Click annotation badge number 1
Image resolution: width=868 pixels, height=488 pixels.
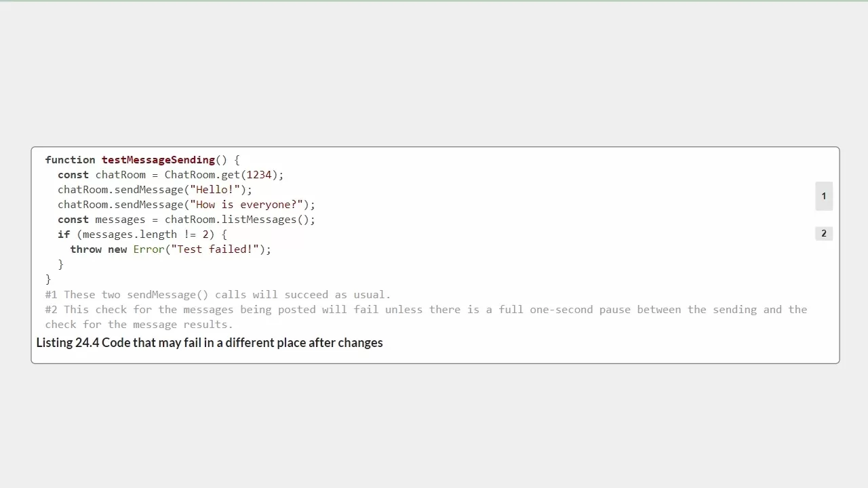[x=824, y=196]
